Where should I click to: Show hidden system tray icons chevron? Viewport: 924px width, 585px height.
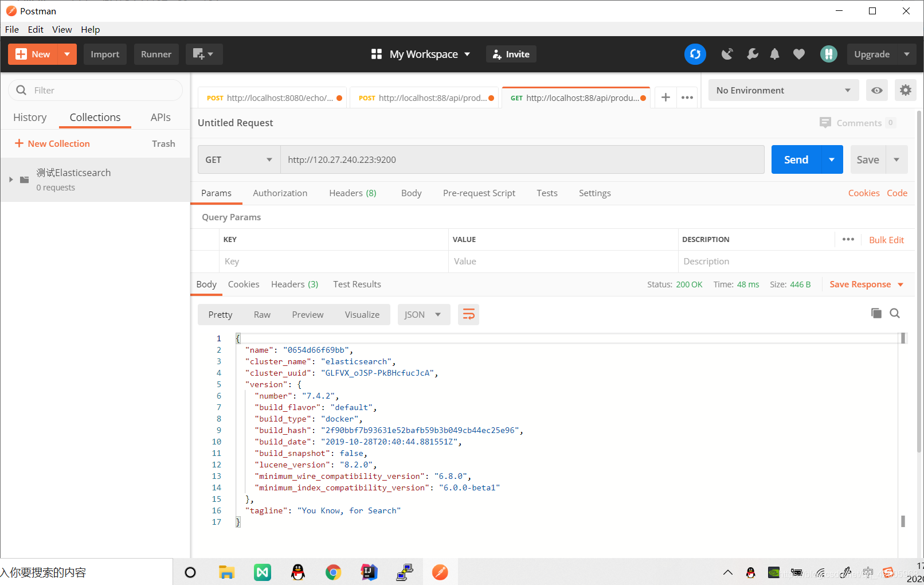(x=727, y=572)
